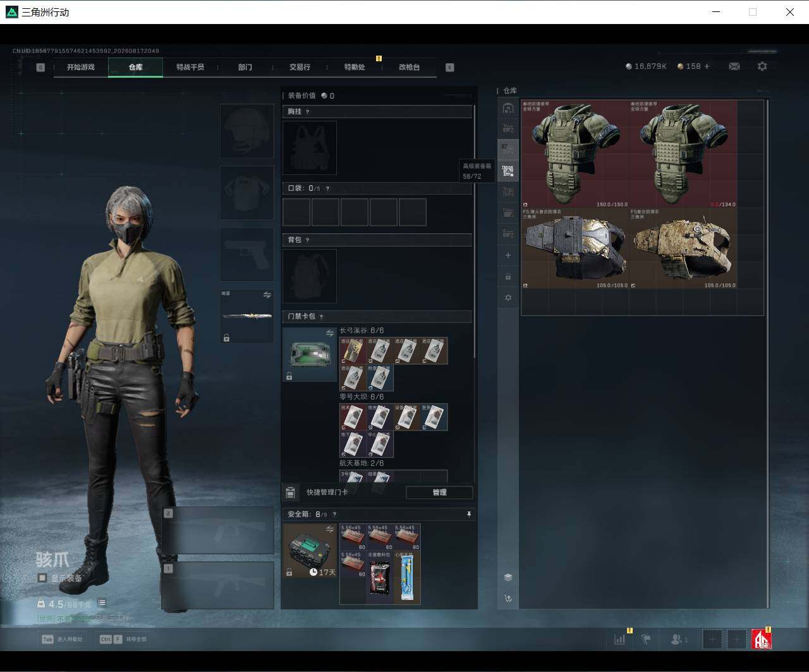Open the 特战干员 tab
This screenshot has width=809, height=672.
tap(190, 67)
